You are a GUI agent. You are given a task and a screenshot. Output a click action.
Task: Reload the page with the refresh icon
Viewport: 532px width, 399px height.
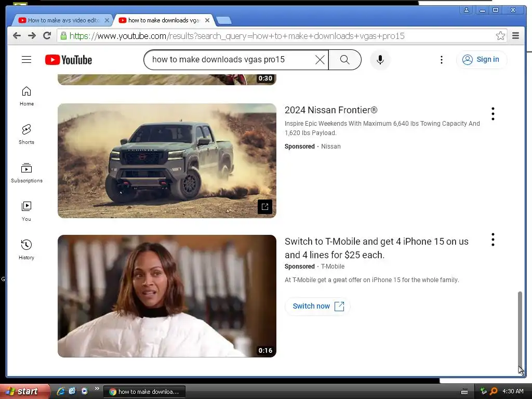(x=47, y=36)
